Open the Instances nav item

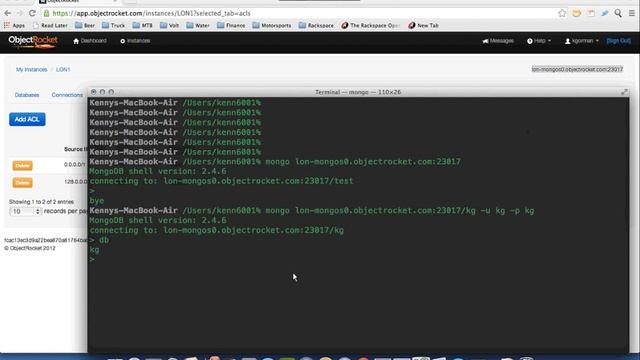pyautogui.click(x=135, y=41)
